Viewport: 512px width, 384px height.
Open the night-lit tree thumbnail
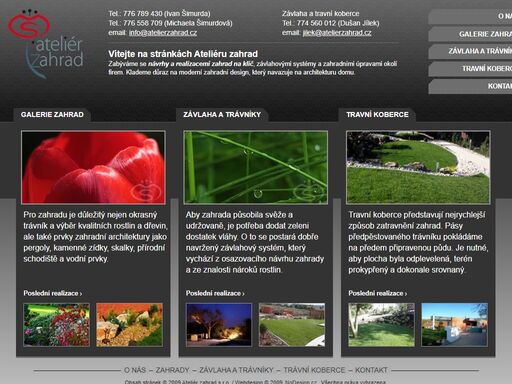tap(219, 325)
